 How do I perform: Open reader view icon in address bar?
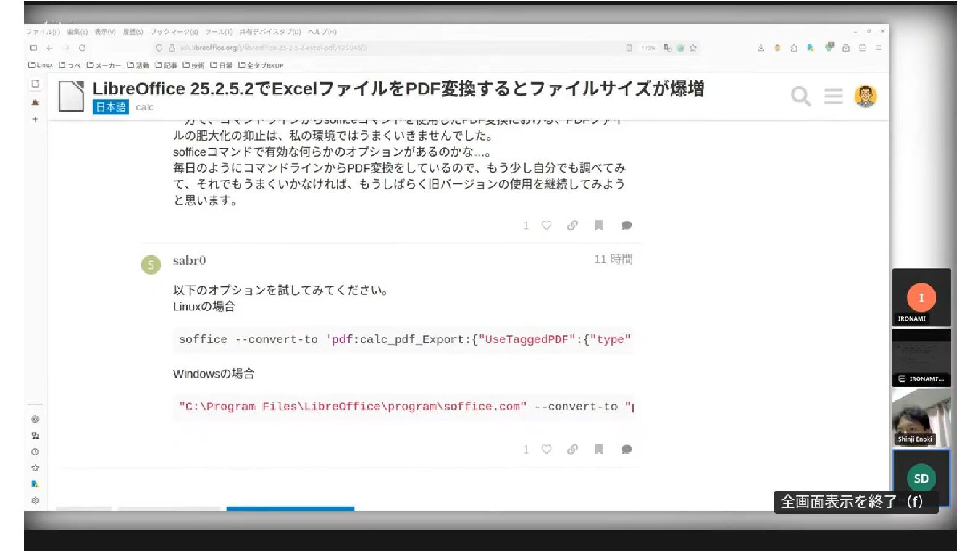629,48
